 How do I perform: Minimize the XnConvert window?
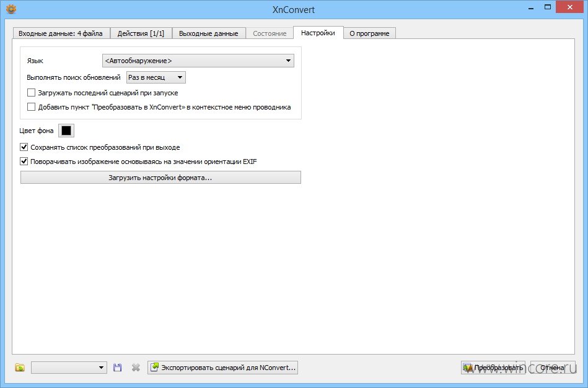click(x=531, y=7)
